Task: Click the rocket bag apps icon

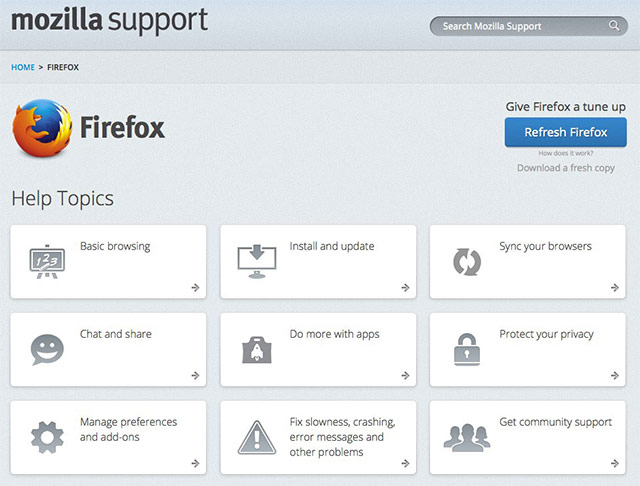Action: pyautogui.click(x=257, y=349)
